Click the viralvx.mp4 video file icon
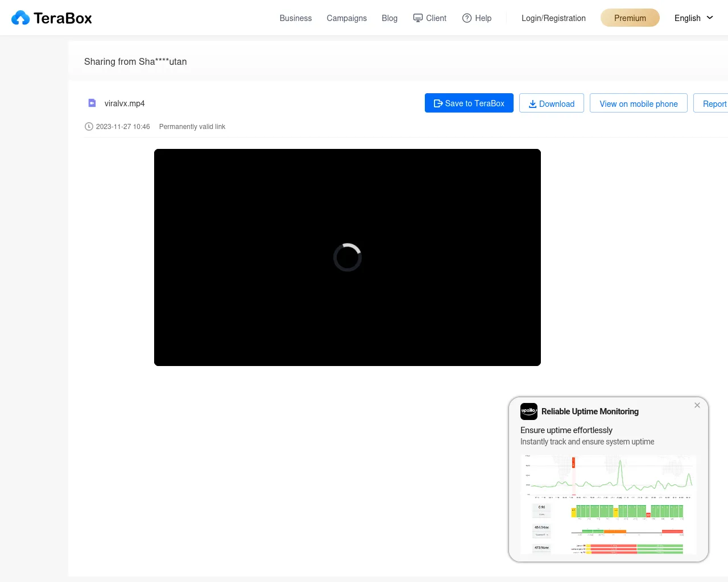 click(x=92, y=103)
